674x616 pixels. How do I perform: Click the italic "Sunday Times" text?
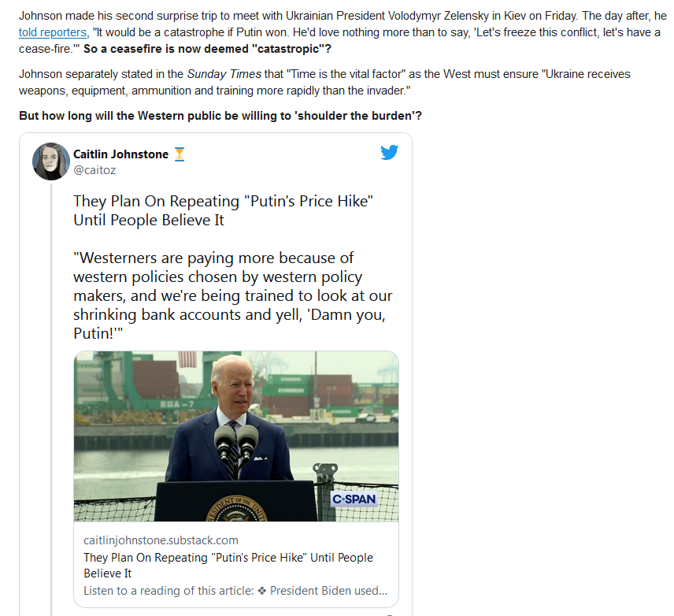(224, 74)
